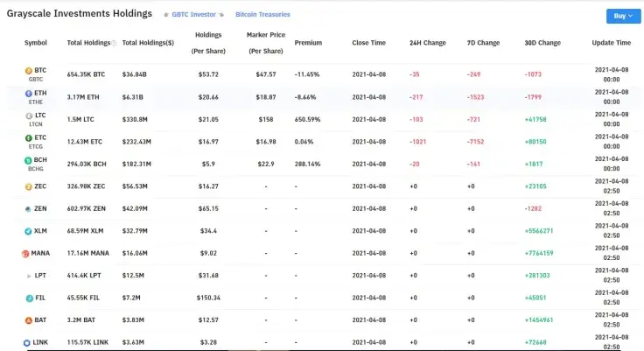This screenshot has width=644, height=351.
Task: Click the Filecoin FIL icon
Action: pos(29,298)
